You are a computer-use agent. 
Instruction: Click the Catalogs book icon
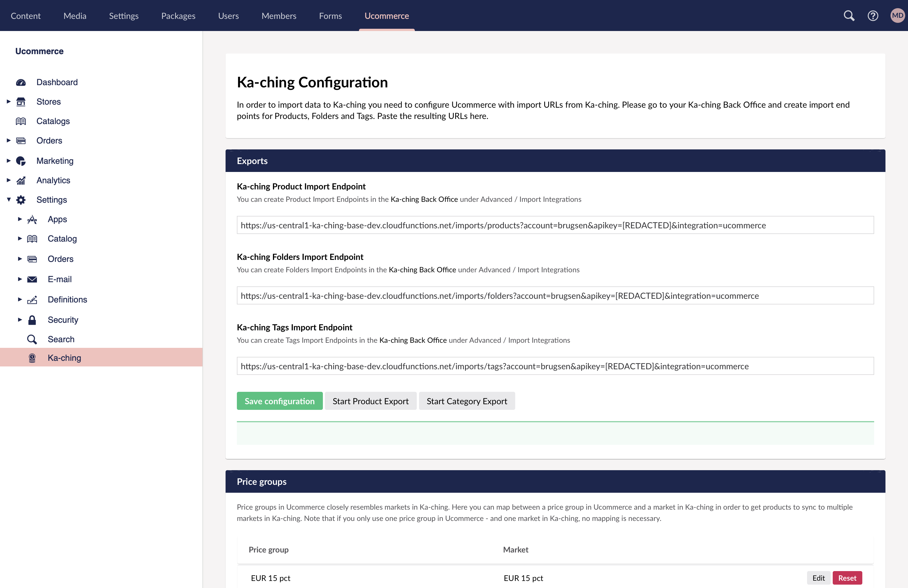(21, 121)
